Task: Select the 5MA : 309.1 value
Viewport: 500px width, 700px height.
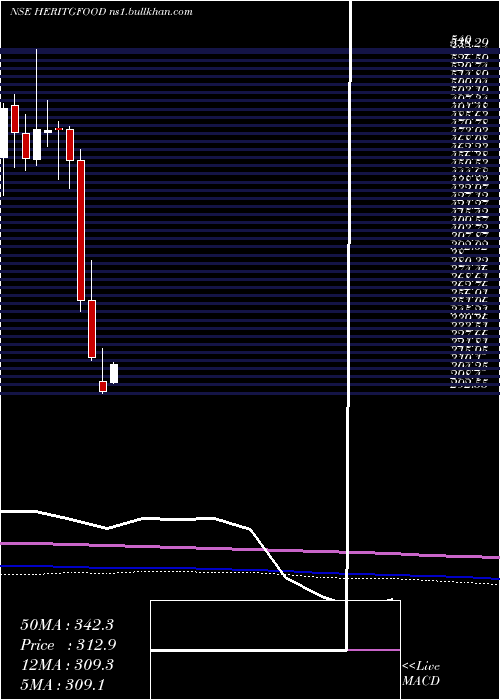Action: tap(63, 685)
